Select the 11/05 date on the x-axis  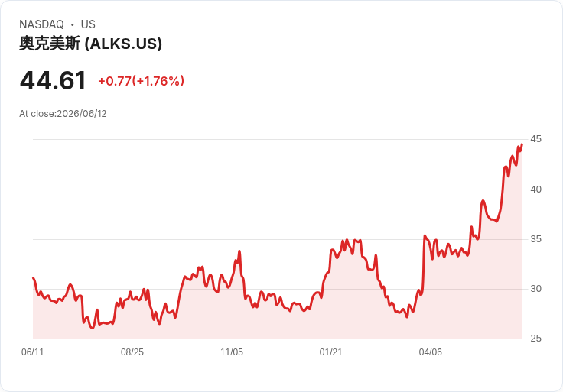tap(232, 352)
